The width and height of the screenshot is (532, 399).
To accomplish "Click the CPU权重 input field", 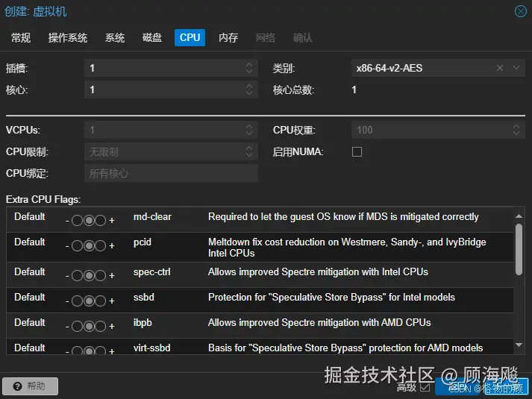I will 438,130.
